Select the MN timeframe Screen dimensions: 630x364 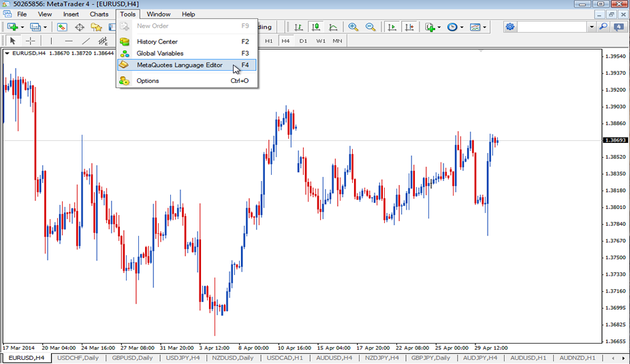click(x=338, y=41)
